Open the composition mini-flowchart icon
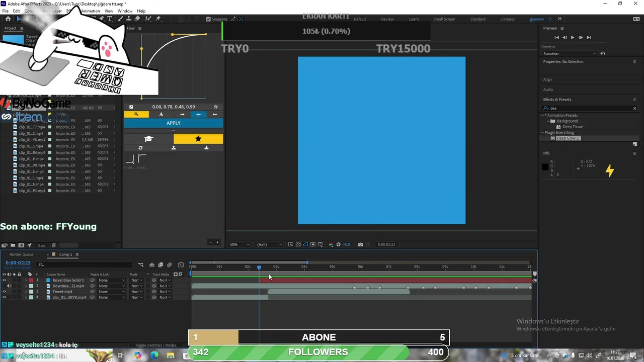 [x=140, y=265]
